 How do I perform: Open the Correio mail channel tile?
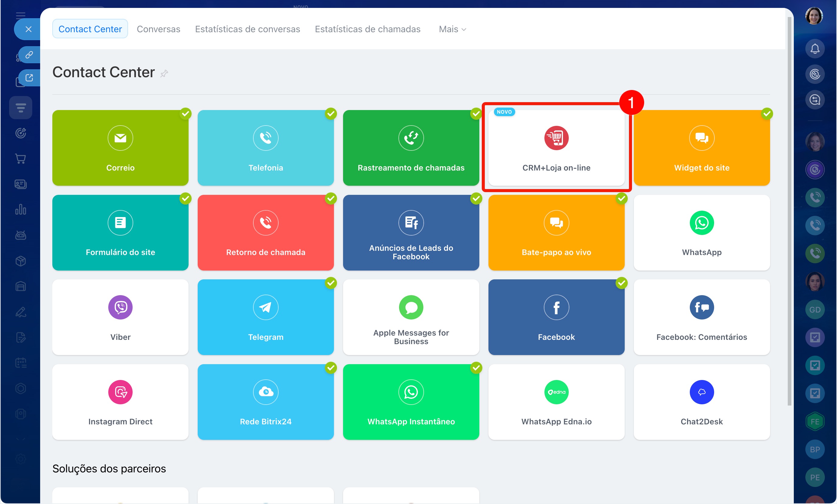tap(120, 148)
